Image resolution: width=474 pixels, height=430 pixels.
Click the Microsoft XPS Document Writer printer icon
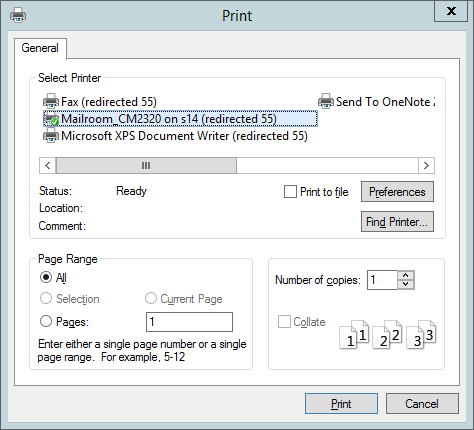coord(51,136)
